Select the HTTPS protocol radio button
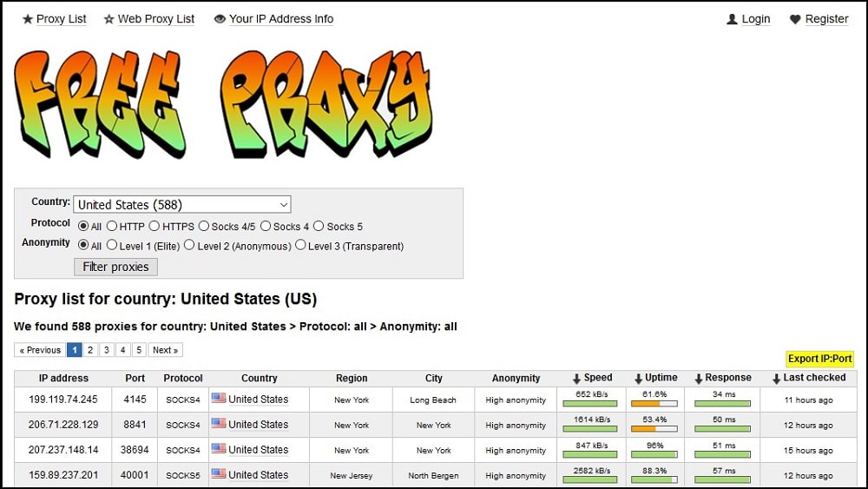868x489 pixels. [155, 226]
